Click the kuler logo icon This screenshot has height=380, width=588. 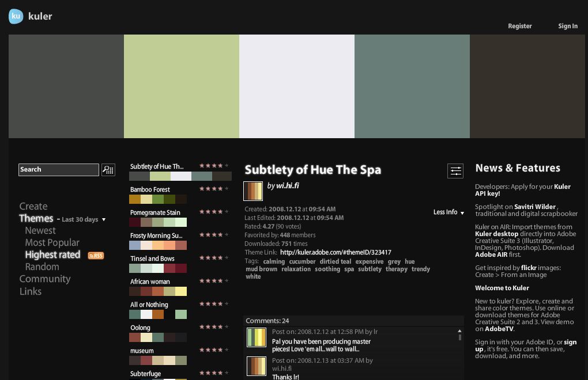16,17
